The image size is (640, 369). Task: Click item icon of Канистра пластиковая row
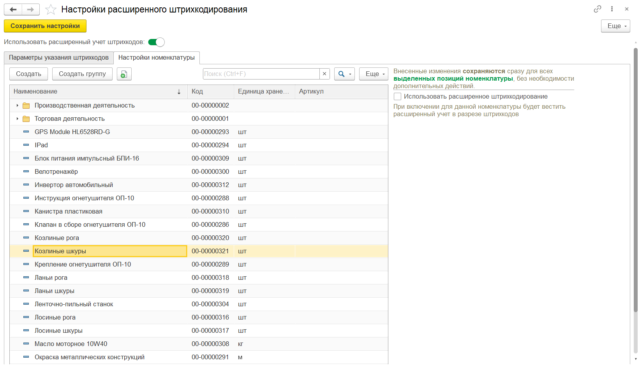click(x=26, y=211)
